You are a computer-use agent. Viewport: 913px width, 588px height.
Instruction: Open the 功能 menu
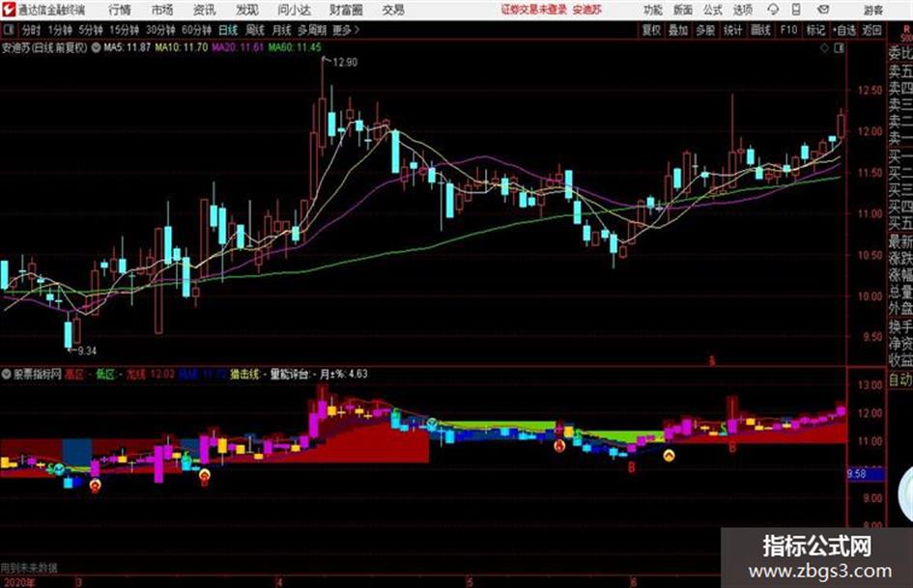tap(653, 10)
